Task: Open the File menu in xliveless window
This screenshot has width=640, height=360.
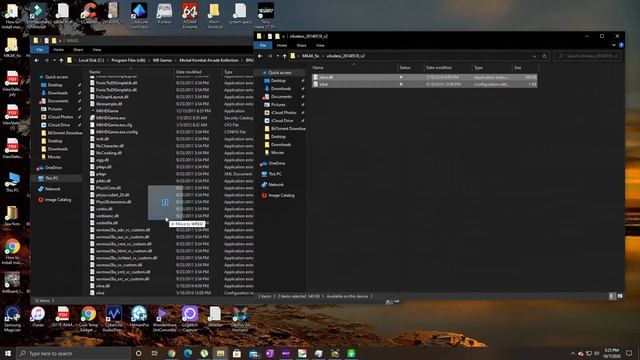Action: pos(263,45)
